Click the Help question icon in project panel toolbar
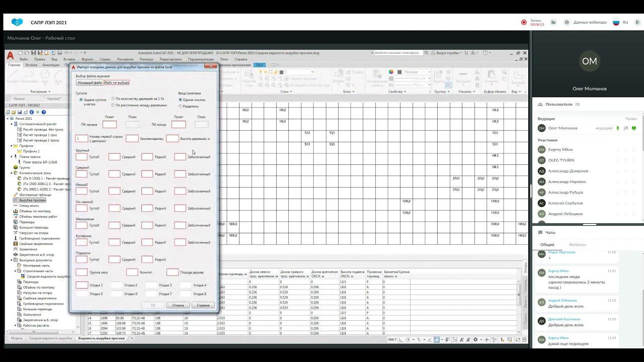The width and height of the screenshot is (644, 362). (44, 112)
